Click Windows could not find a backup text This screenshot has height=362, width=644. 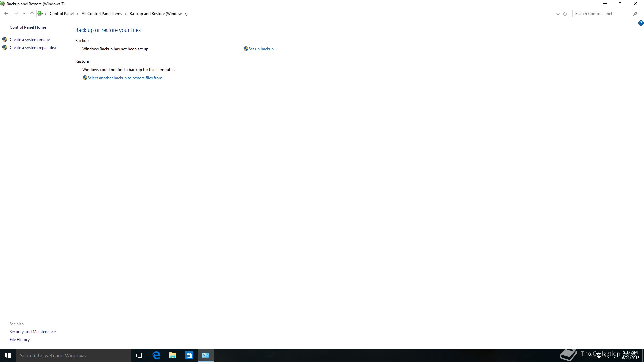point(128,70)
